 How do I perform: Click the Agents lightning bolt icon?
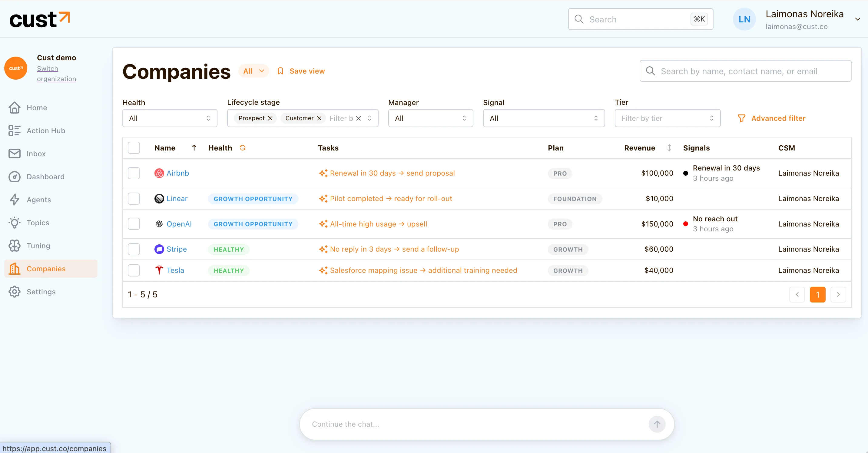15,200
